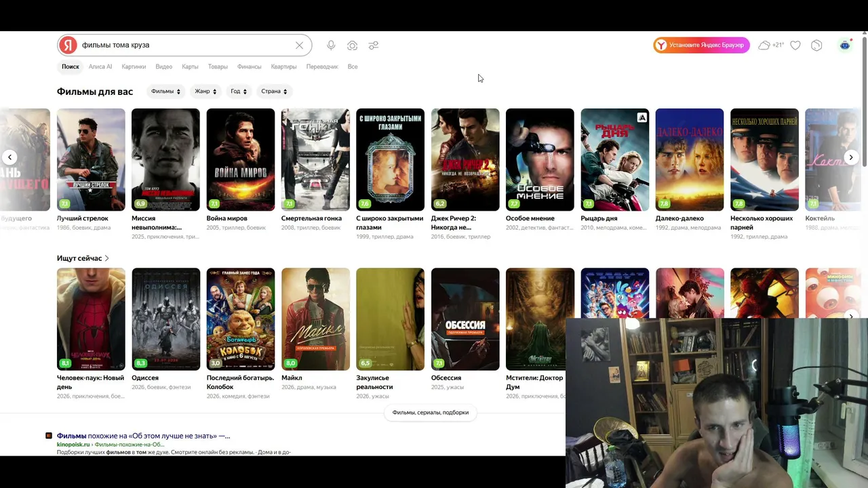The image size is (868, 488).
Task: Click the Коктейль title link
Action: click(x=820, y=218)
